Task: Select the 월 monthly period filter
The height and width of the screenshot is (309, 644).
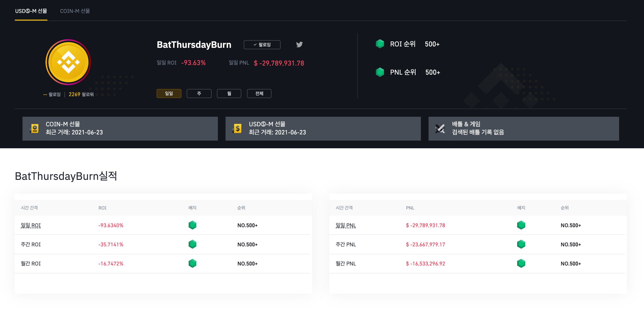Action: point(229,94)
